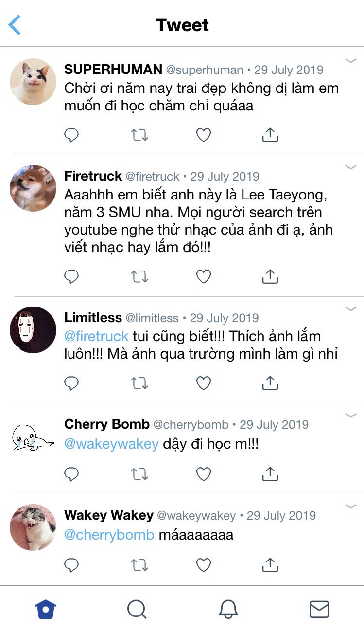The height and width of the screenshot is (633, 364).
Task: Reply to Limitless's tweet
Action: pyautogui.click(x=71, y=383)
